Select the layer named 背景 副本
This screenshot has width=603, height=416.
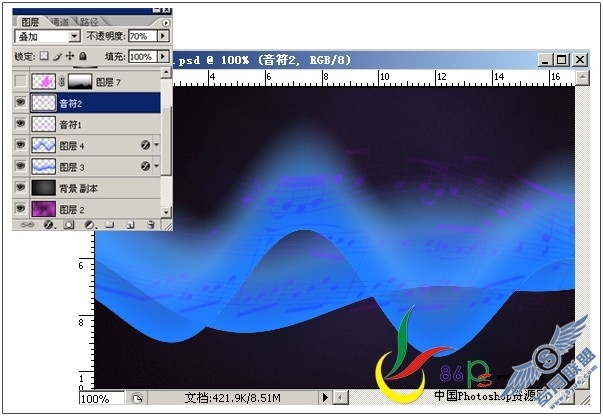pyautogui.click(x=78, y=188)
